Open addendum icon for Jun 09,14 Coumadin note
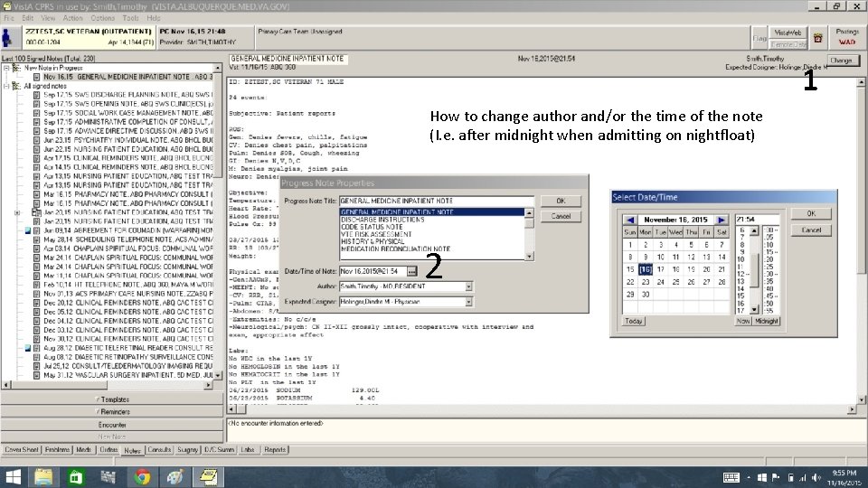The width and height of the screenshot is (868, 488). (x=28, y=230)
